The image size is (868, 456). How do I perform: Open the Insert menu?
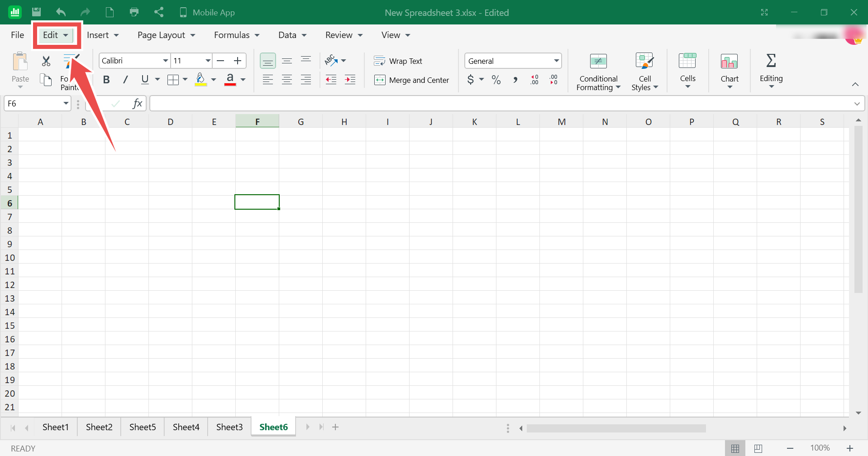pyautogui.click(x=103, y=35)
